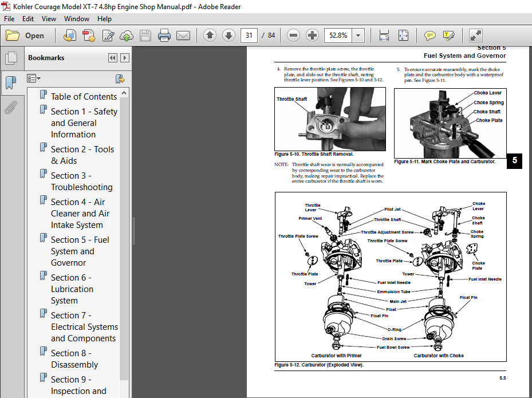The image size is (532, 398).
Task: Click the upload to cloud icon
Action: click(x=127, y=36)
